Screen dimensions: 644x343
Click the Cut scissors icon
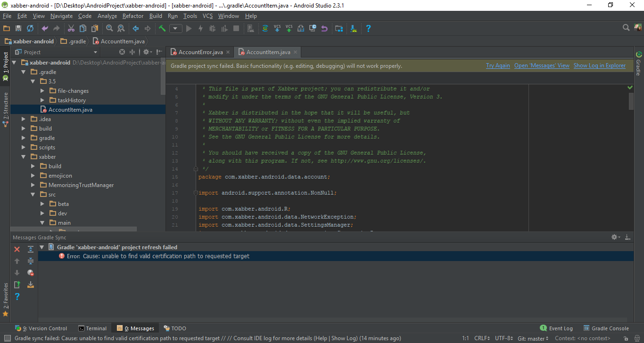(x=71, y=28)
